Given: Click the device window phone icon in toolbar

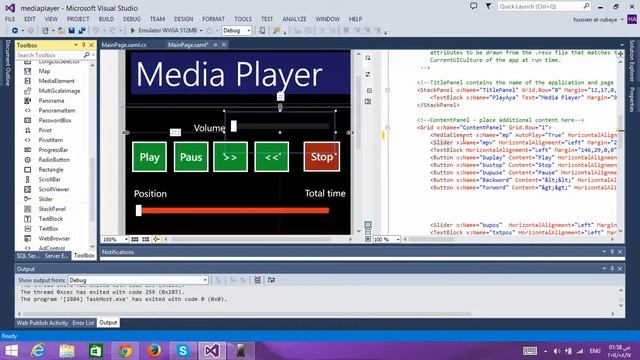Looking at the screenshot, I should click(x=262, y=31).
